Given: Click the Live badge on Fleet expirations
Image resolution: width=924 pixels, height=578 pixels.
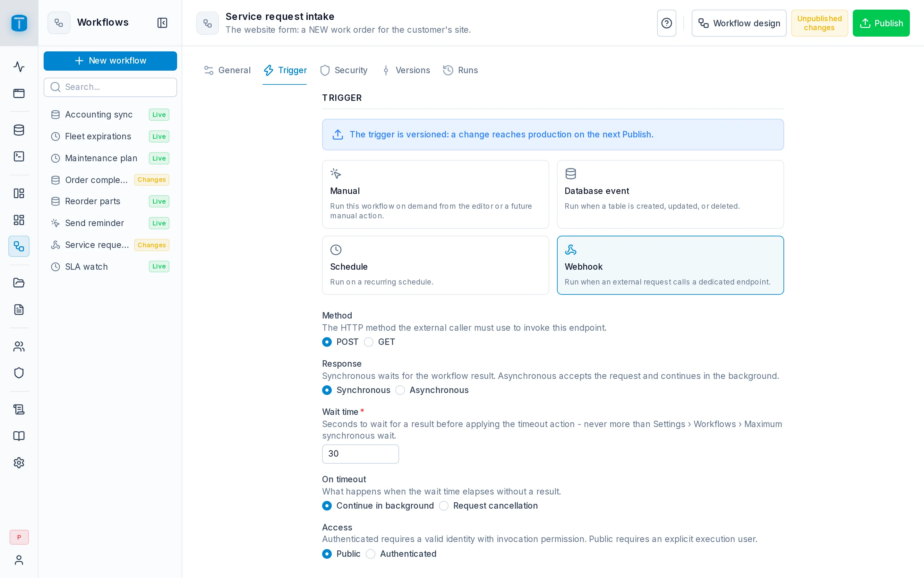Looking at the screenshot, I should click(x=159, y=136).
